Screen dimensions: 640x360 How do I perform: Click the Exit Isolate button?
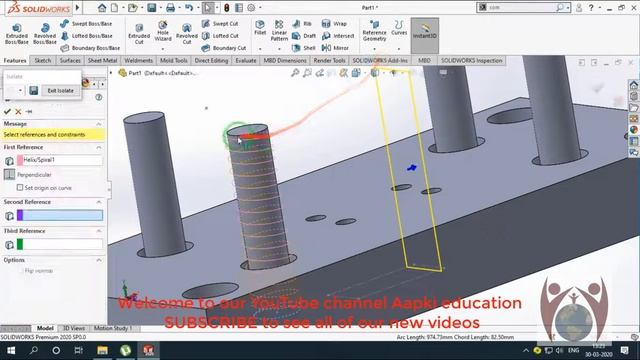point(60,91)
